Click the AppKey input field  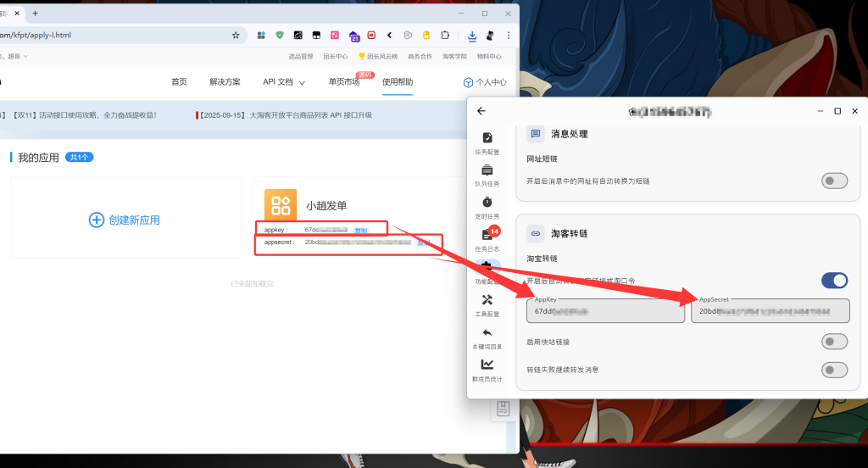tap(605, 310)
